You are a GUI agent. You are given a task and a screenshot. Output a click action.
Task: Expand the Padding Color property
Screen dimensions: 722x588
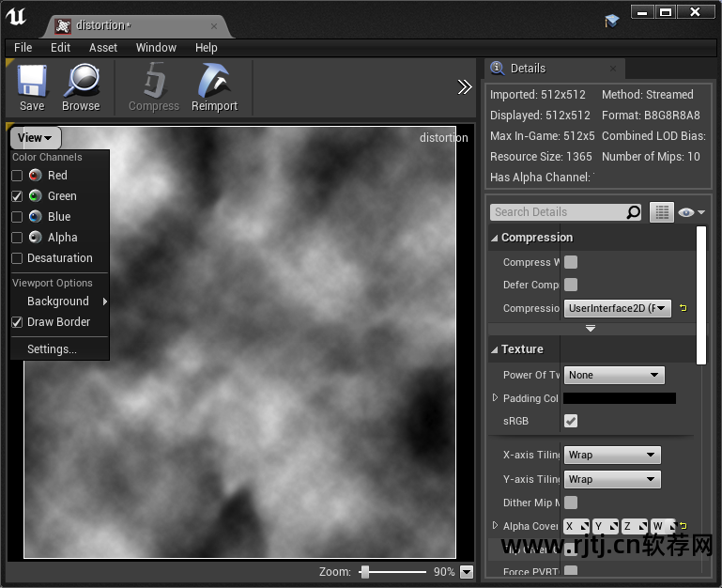pos(495,397)
